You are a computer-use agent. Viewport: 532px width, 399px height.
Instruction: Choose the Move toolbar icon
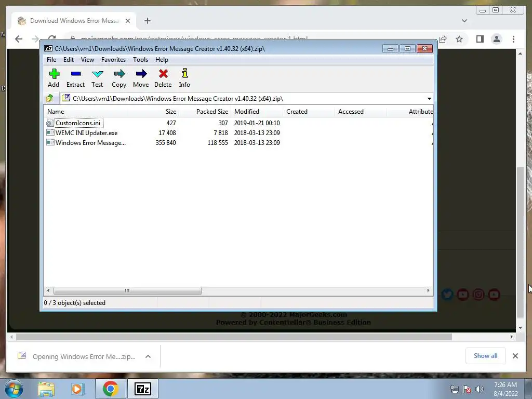141,78
